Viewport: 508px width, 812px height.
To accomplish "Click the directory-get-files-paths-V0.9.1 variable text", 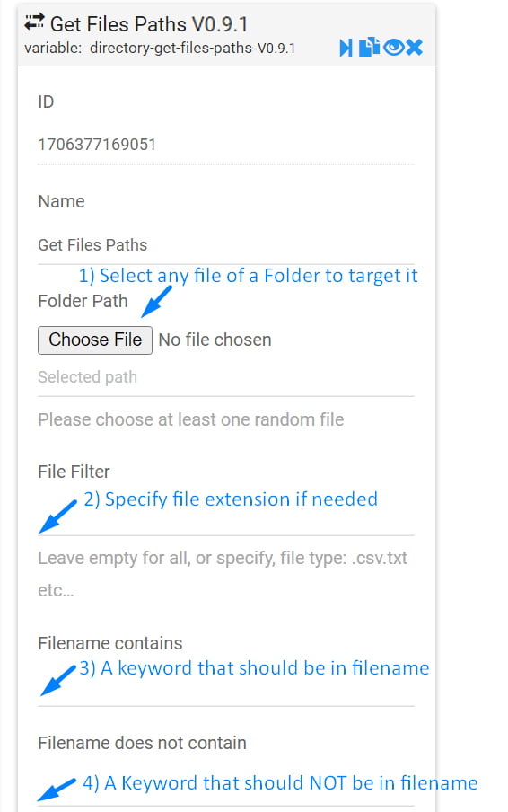I will [x=192, y=49].
